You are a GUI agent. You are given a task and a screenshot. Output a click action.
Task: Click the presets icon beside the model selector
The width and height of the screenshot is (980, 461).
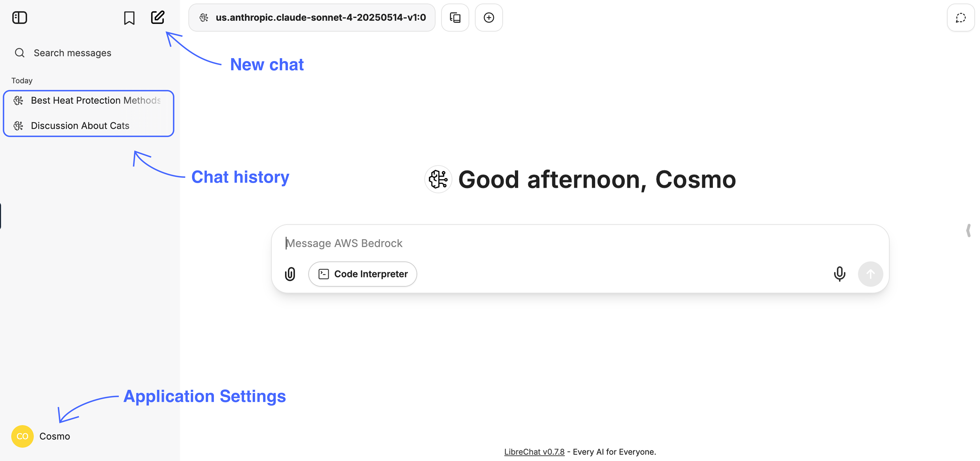point(455,18)
